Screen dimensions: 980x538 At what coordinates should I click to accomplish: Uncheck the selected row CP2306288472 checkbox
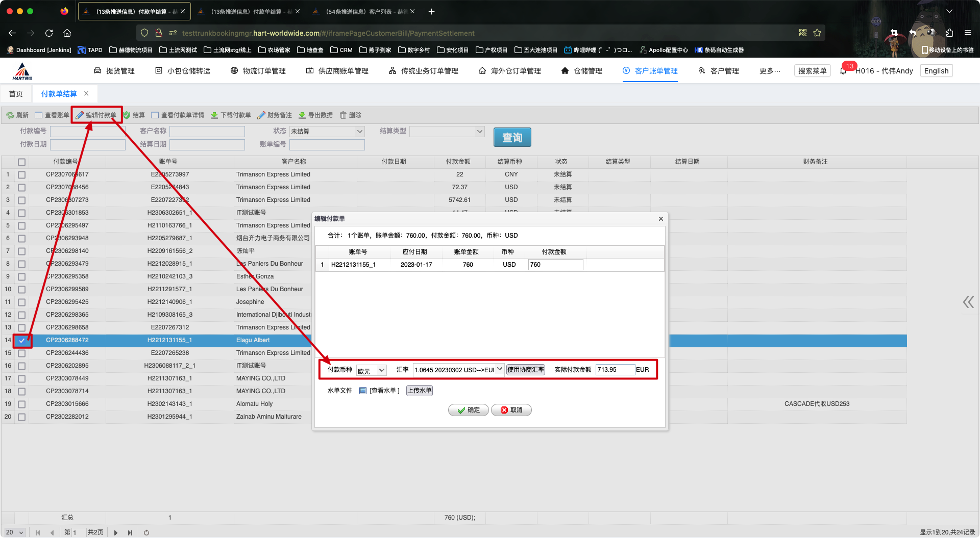pos(22,340)
